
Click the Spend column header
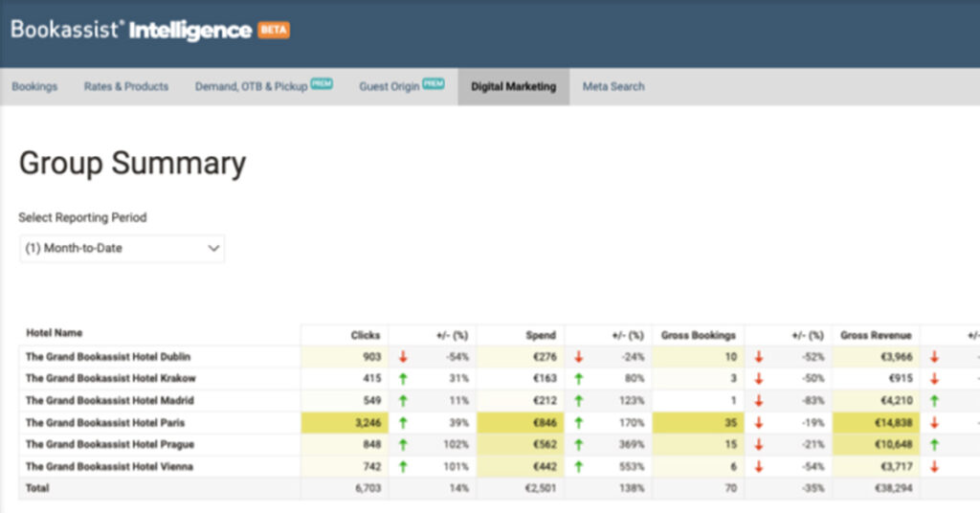click(x=541, y=336)
